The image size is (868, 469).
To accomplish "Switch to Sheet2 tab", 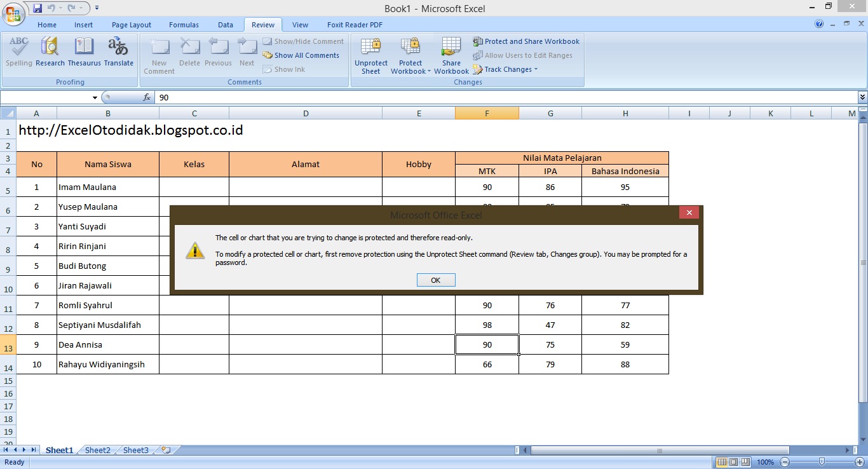I will coord(98,450).
